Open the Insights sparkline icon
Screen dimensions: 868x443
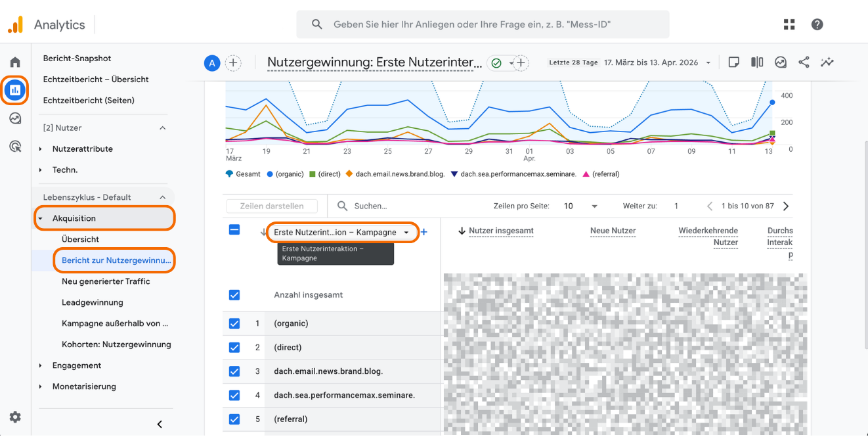(827, 62)
